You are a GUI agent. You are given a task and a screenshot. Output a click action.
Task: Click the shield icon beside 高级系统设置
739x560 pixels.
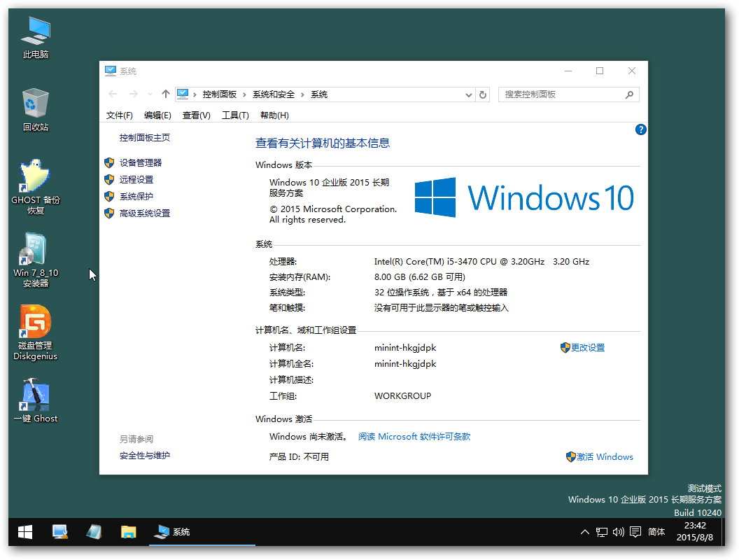109,213
